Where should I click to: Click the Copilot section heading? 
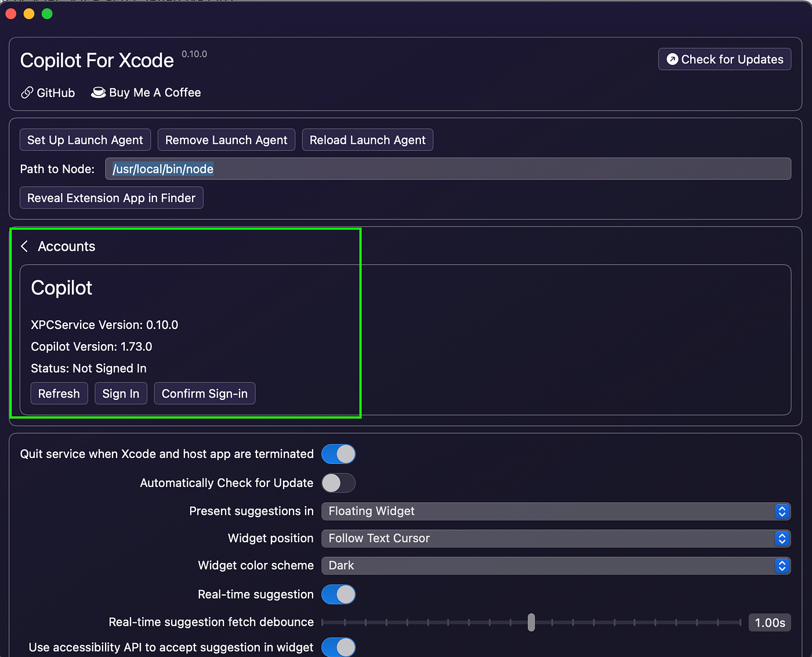61,288
